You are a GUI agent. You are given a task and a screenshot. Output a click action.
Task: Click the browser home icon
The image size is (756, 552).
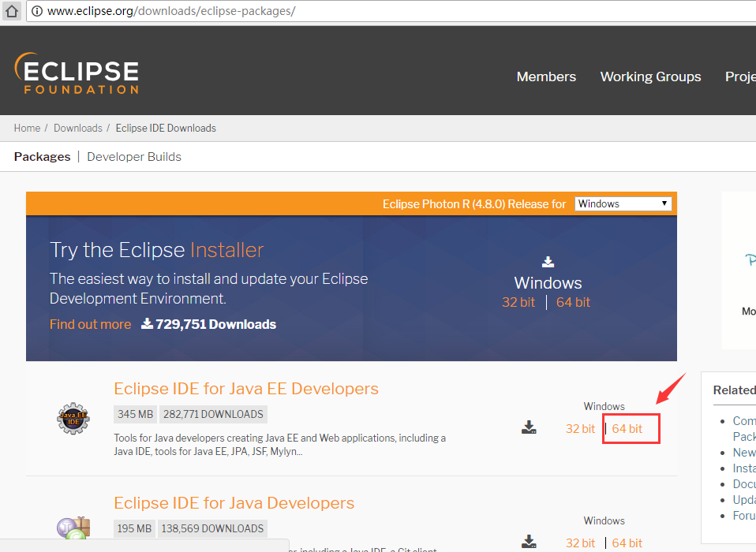coord(12,10)
